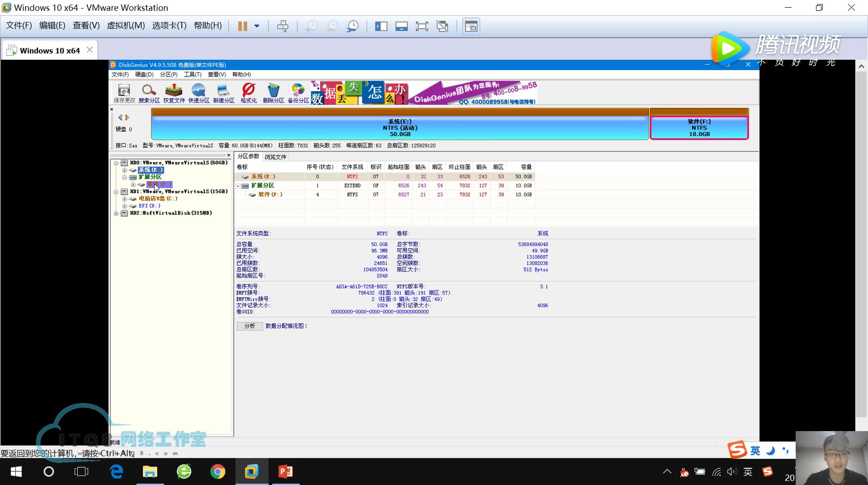This screenshot has width=868, height=485.
Task: Go to next disk with orange arrow
Action: 127,118
